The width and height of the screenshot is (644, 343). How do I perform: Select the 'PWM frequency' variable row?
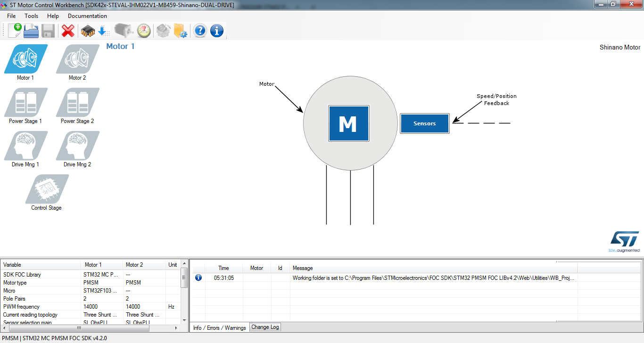[91, 307]
